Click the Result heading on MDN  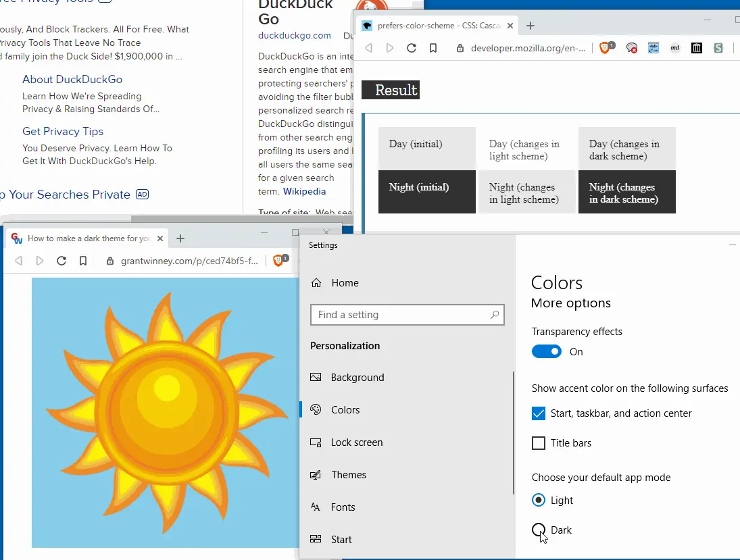click(x=391, y=90)
